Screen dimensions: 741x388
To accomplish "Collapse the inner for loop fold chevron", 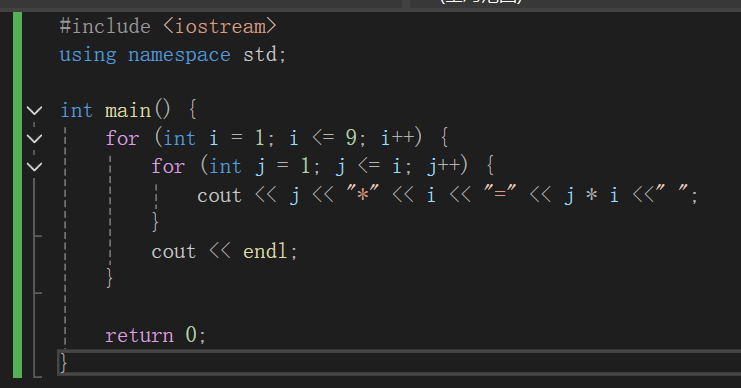I will coord(34,167).
